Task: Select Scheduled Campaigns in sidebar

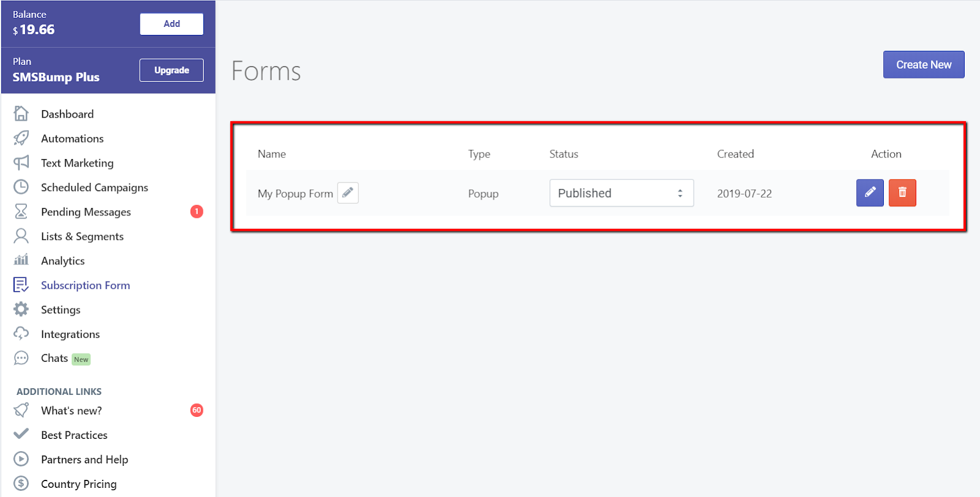Action: (94, 187)
